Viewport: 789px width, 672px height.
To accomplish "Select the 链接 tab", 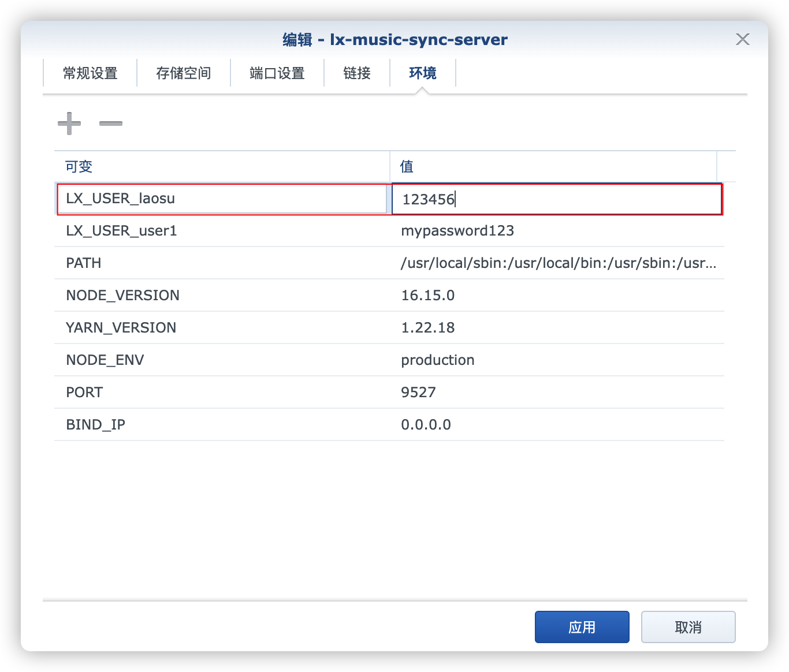I will 357,73.
